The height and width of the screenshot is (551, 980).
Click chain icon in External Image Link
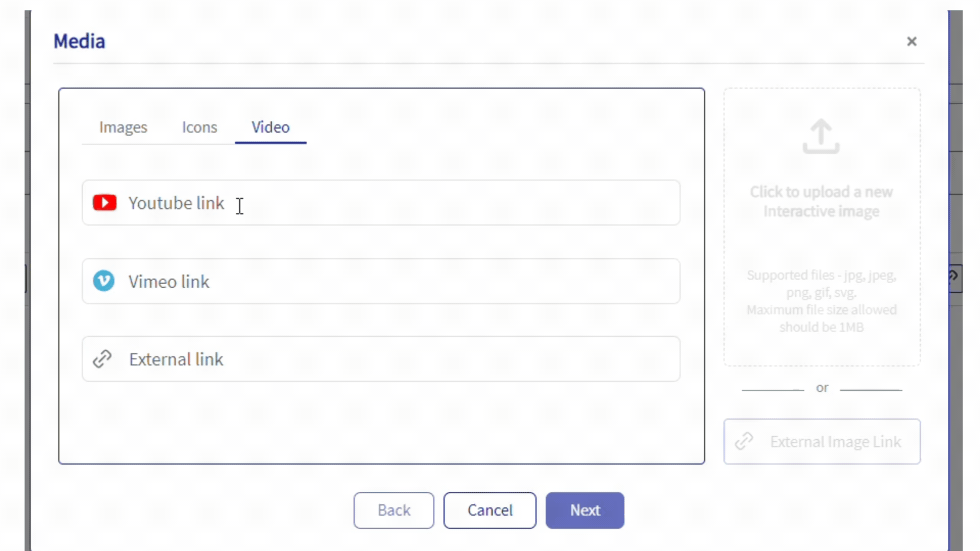click(x=744, y=441)
